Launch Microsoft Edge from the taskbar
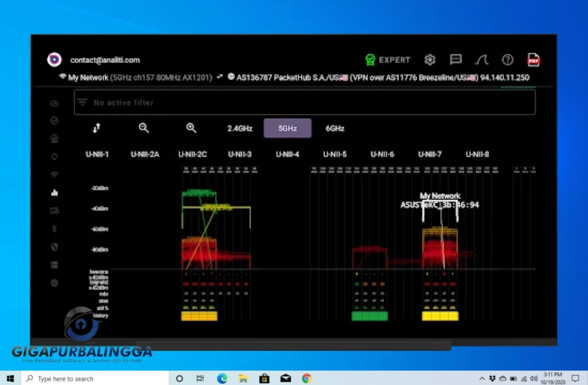This screenshot has width=588, height=385. coord(222,378)
